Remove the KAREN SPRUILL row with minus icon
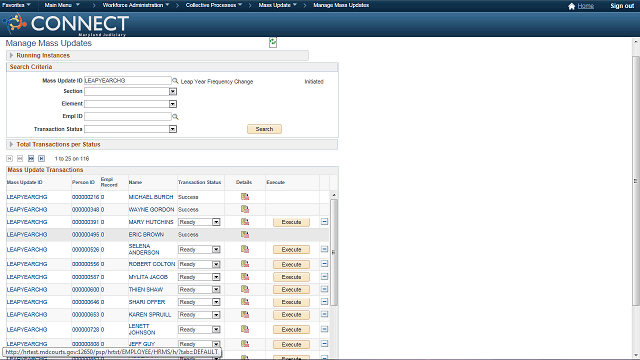This screenshot has width=640, height=360. click(324, 314)
